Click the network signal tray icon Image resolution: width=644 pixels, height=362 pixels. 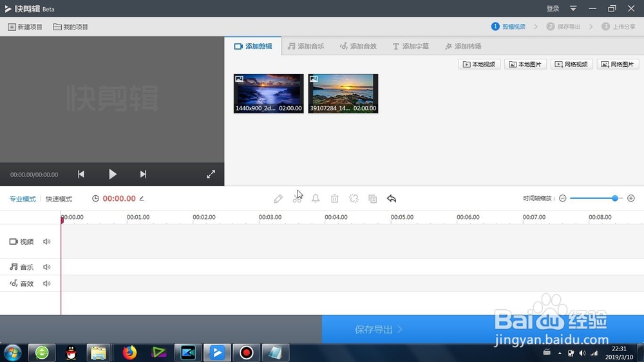(594, 353)
